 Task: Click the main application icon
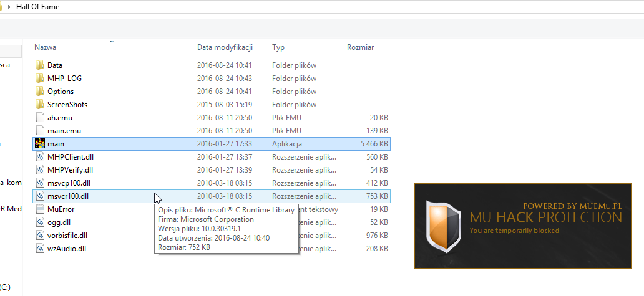(39, 143)
